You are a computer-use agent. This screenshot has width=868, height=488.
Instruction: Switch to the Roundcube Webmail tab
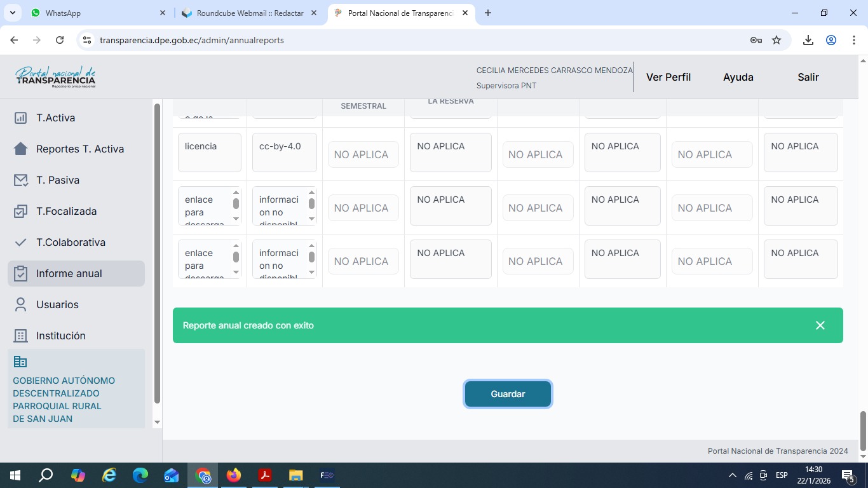[249, 13]
